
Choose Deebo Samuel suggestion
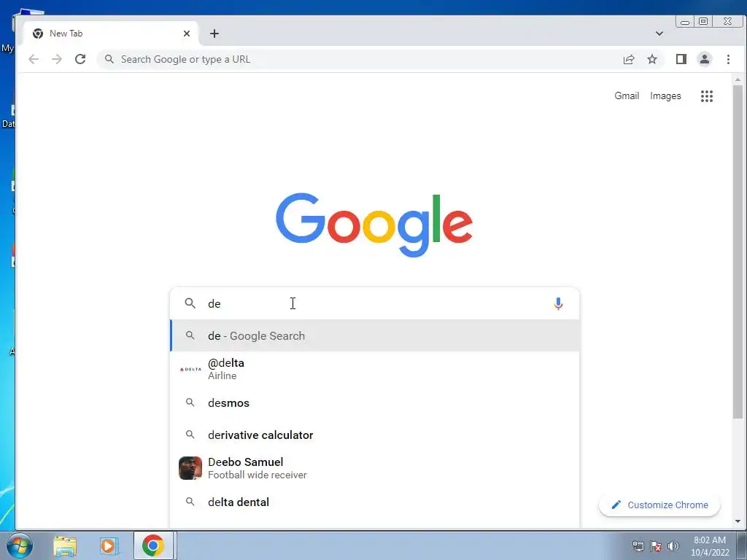pos(375,468)
